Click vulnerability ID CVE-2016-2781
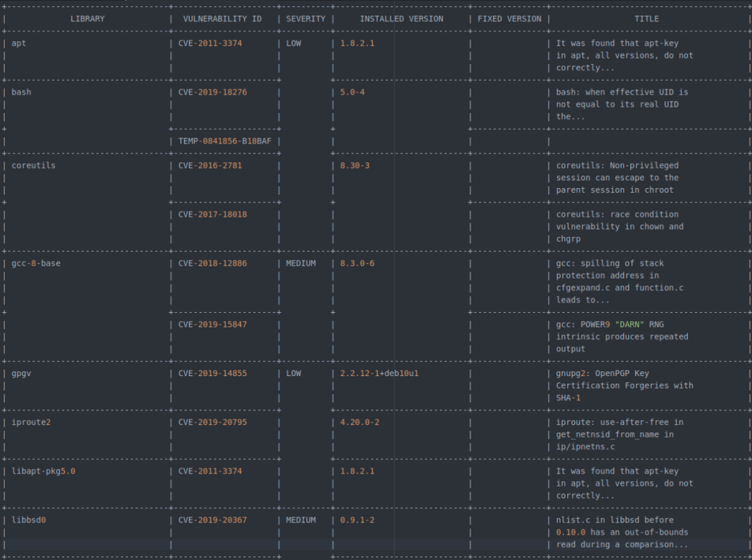This screenshot has height=560, width=752. (210, 166)
